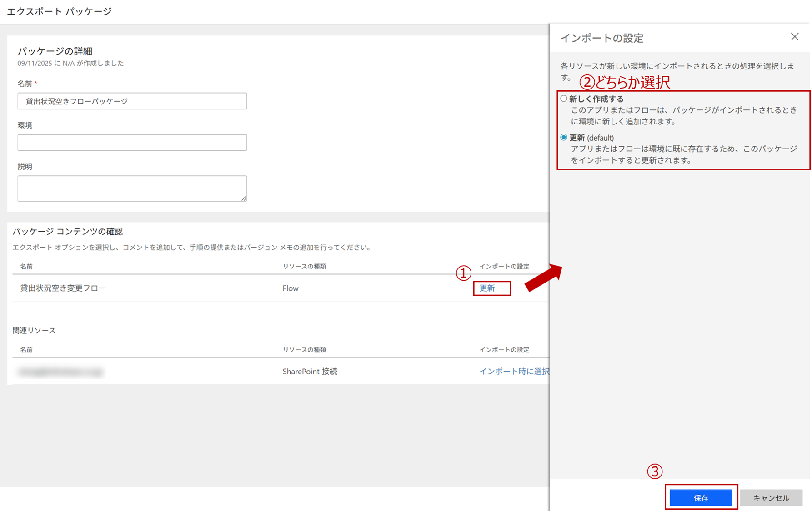Select the 貸出状況空き変更フロー row name
Image resolution: width=812 pixels, height=511 pixels.
[x=63, y=288]
